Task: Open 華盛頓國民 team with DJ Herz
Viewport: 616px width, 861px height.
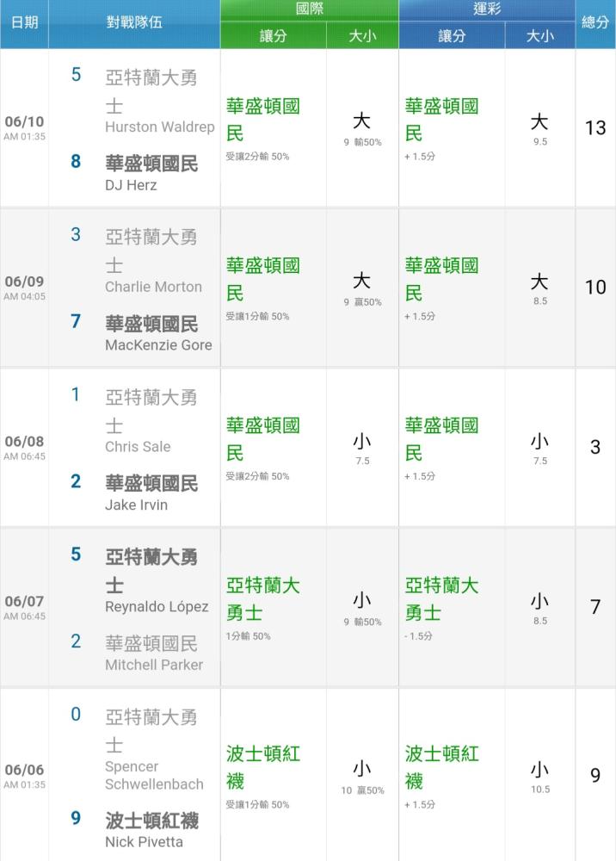Action: (151, 164)
